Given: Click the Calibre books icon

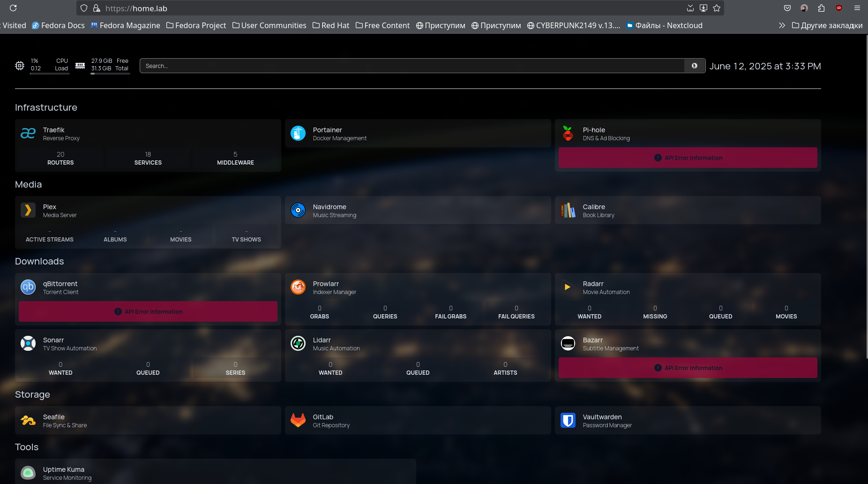Looking at the screenshot, I should coord(568,210).
